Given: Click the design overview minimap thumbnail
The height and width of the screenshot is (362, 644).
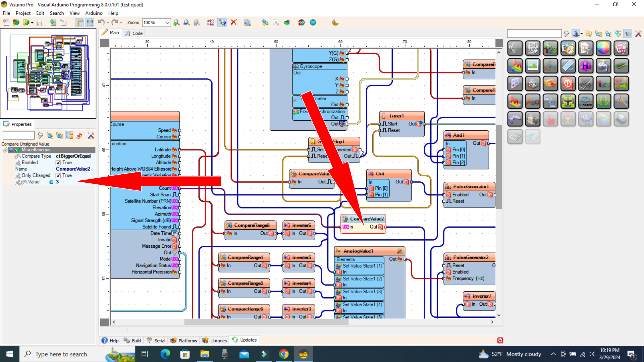Looking at the screenshot, I should click(x=48, y=73).
